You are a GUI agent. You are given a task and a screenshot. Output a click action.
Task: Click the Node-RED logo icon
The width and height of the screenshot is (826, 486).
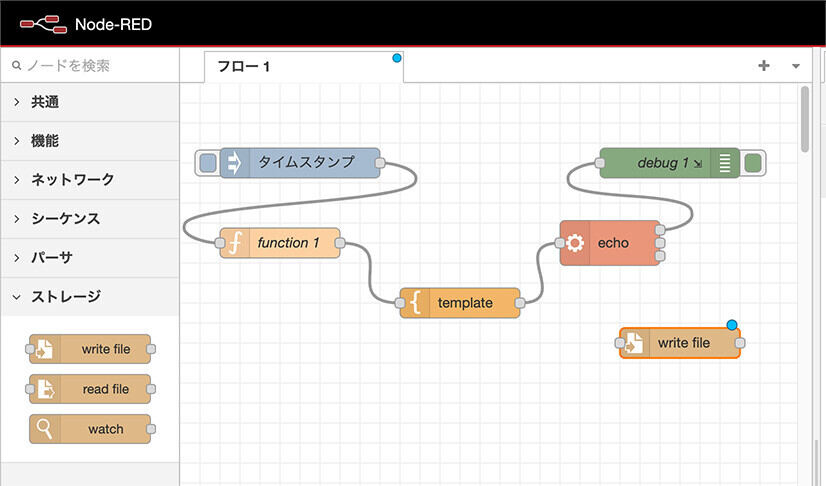coord(43,25)
